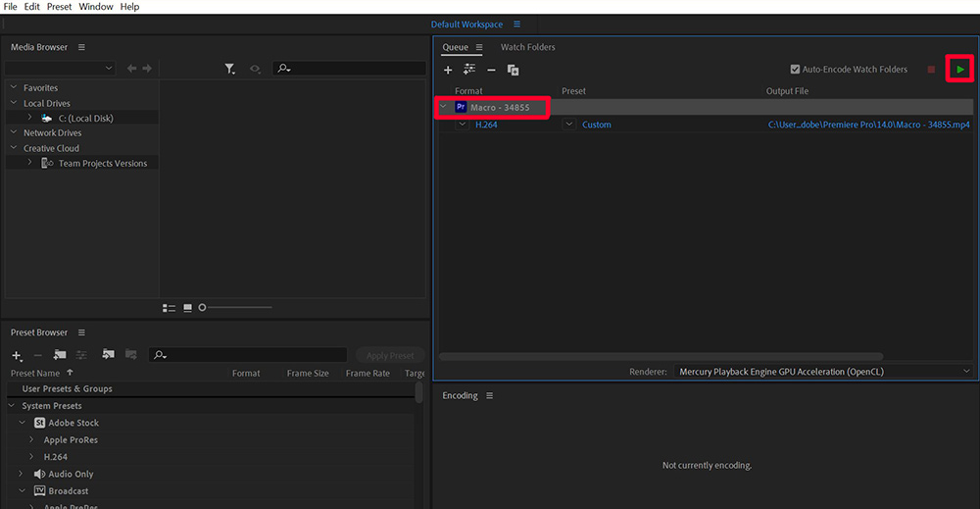Go back in Media Browser navigation
The image size is (980, 509).
point(131,68)
